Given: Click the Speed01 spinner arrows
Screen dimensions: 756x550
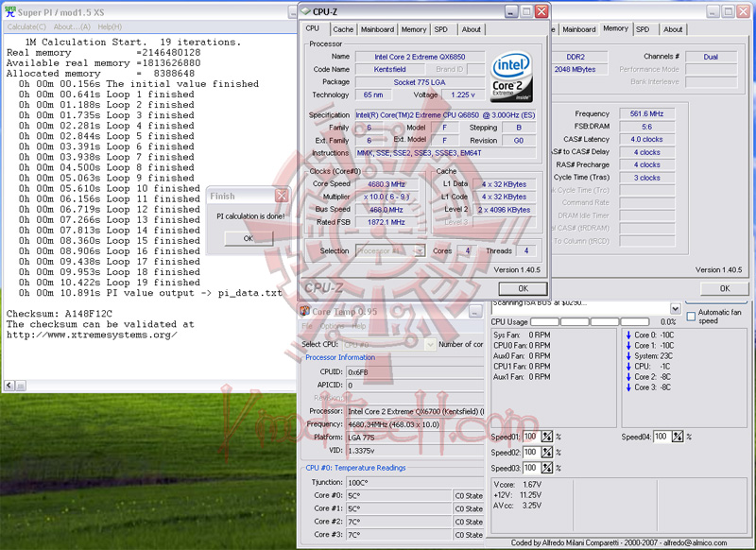Looking at the screenshot, I should pos(547,437).
